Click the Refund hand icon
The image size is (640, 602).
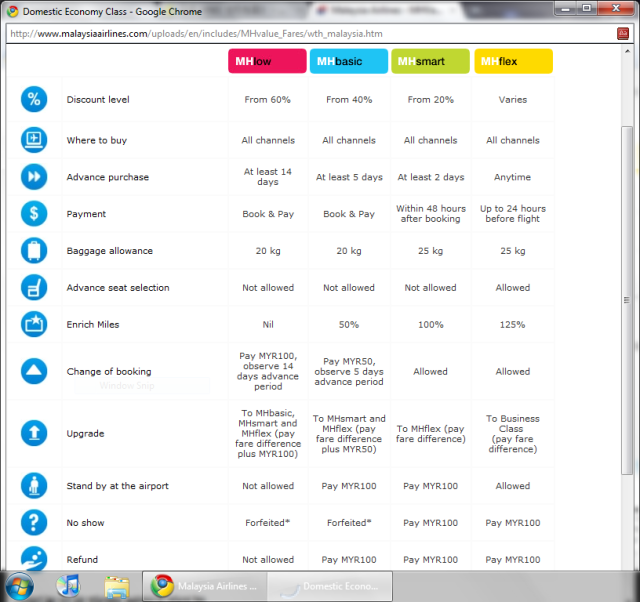[34, 558]
